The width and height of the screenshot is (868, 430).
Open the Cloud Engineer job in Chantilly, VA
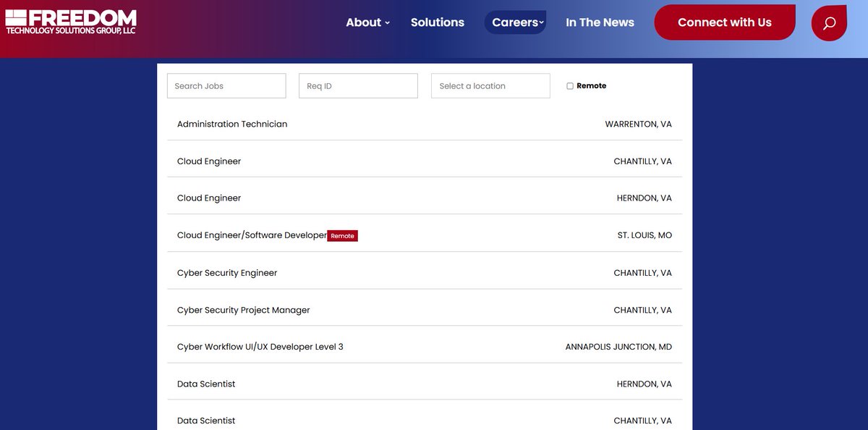(209, 161)
